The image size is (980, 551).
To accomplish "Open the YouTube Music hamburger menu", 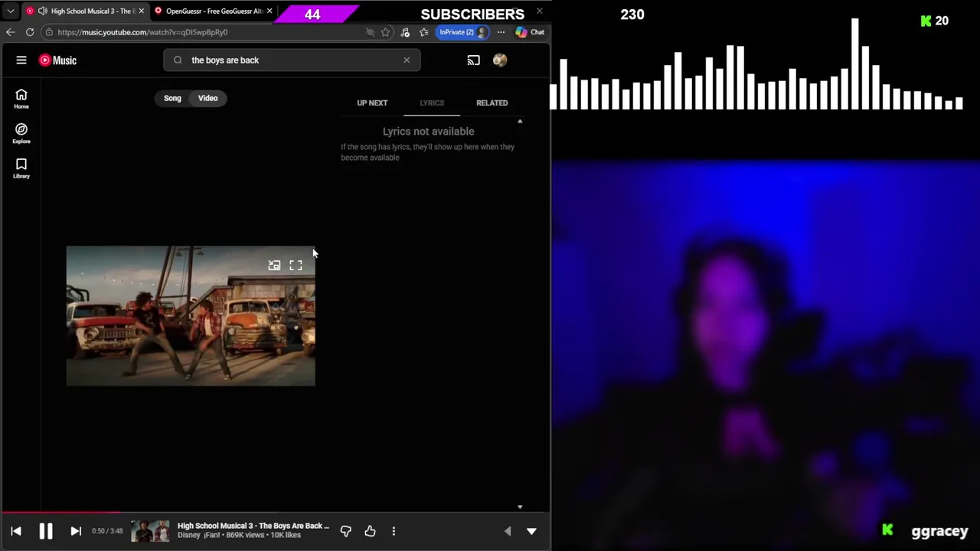I will click(x=21, y=60).
